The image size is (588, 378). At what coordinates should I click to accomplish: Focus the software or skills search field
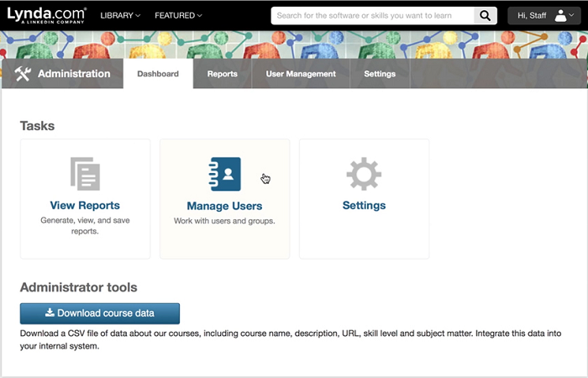coord(372,15)
